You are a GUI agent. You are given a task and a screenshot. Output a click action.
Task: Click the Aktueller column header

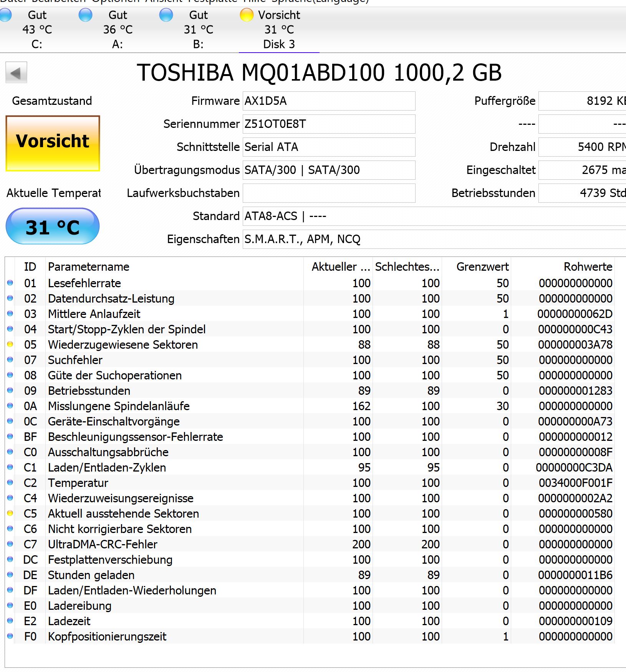(338, 266)
